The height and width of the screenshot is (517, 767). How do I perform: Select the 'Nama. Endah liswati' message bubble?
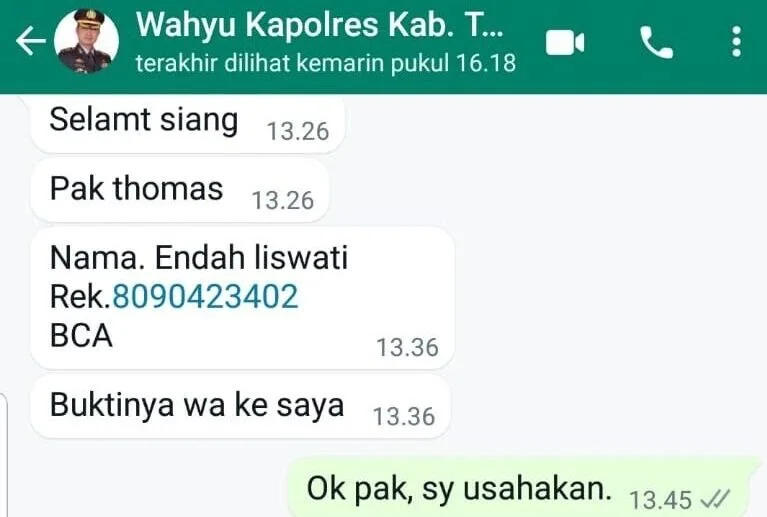[242, 298]
